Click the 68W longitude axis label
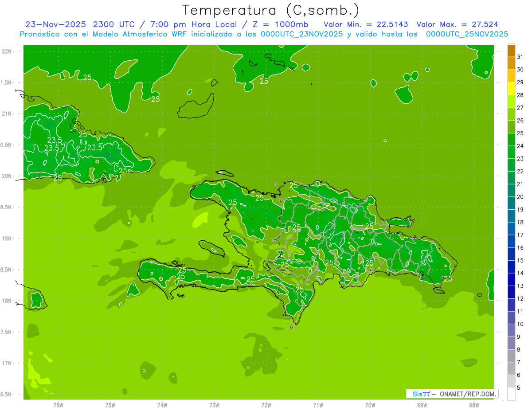 coord(473,405)
